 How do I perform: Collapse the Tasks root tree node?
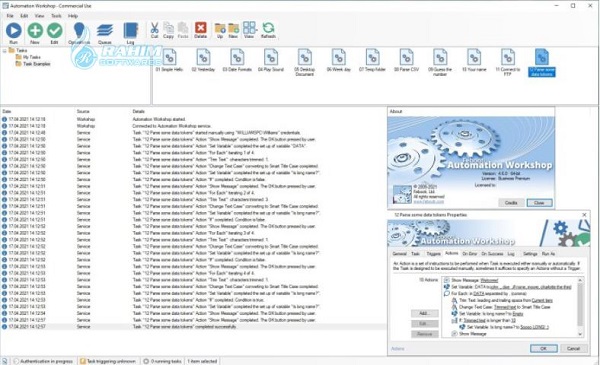(x=5, y=51)
